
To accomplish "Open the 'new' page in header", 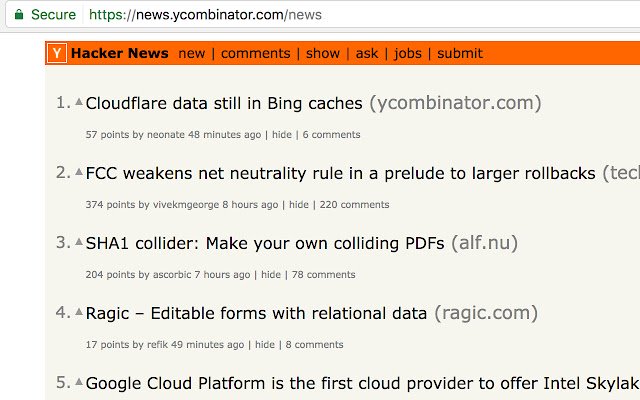I will (192, 53).
